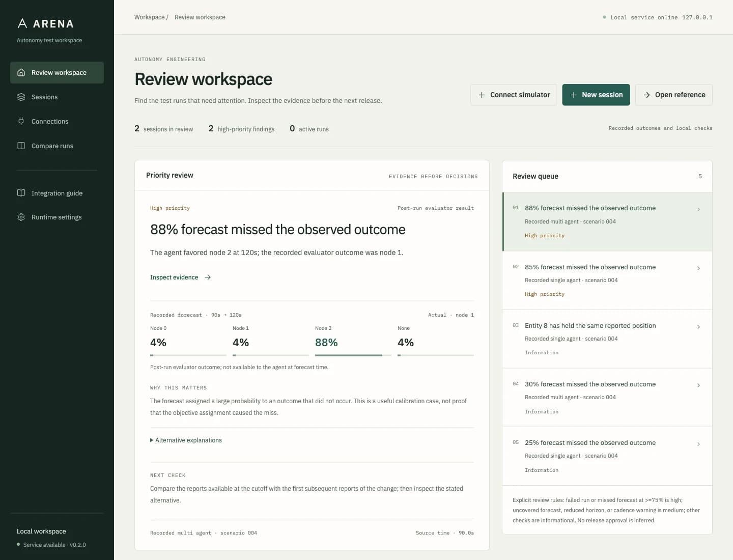Go to Connections in the sidebar
The image size is (733, 560).
57,121
